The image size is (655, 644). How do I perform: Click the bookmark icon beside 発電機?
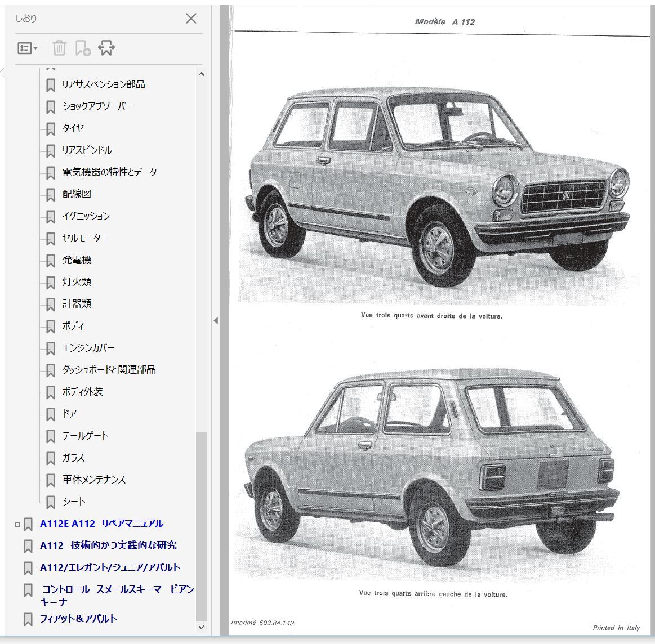[51, 261]
